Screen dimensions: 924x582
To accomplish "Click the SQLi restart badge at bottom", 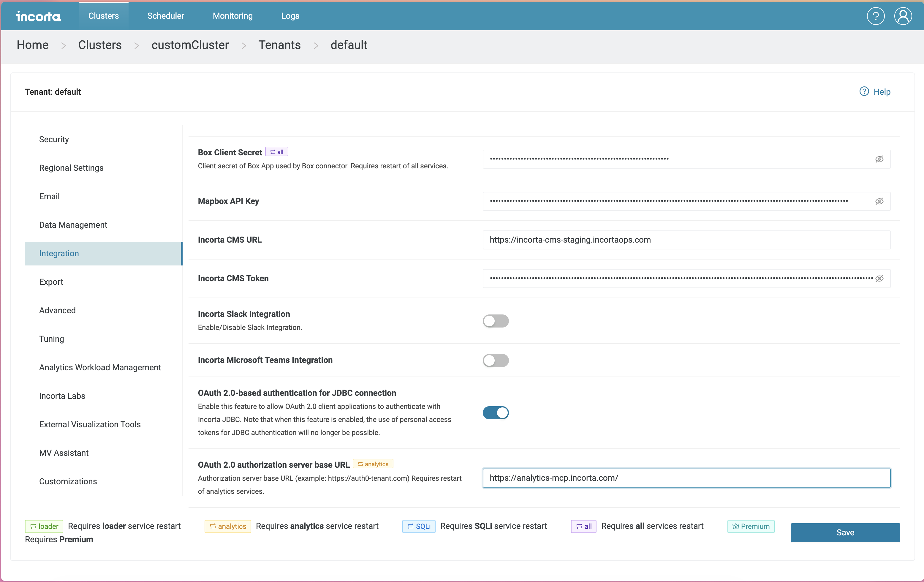I will pyautogui.click(x=418, y=526).
